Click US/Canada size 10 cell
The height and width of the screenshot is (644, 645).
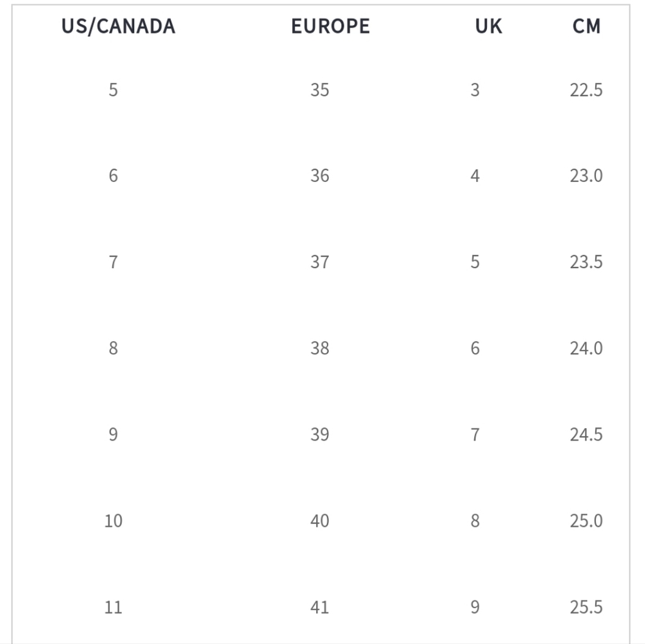click(x=114, y=520)
